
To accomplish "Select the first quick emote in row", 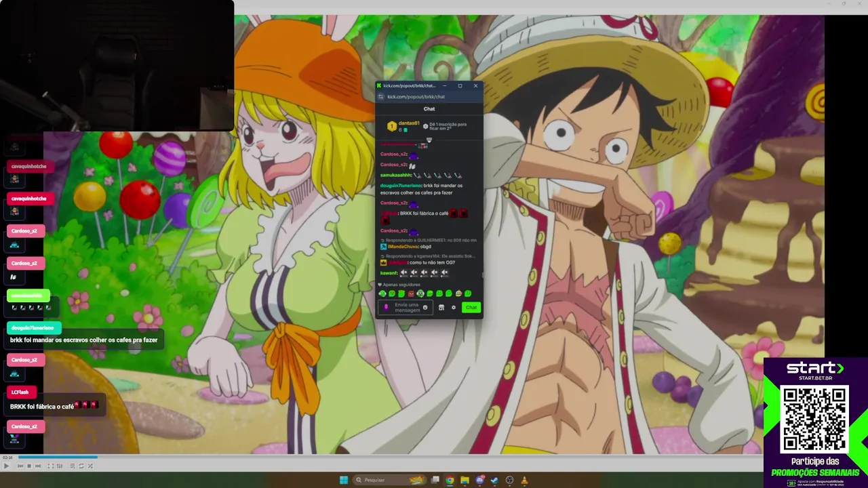I will point(382,293).
